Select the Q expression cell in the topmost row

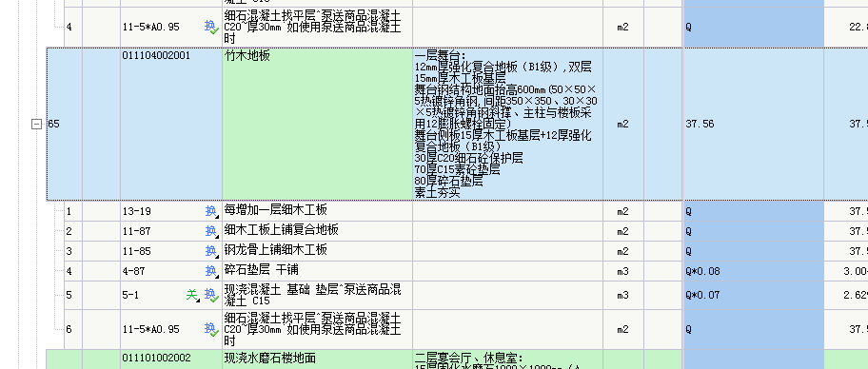(754, 27)
